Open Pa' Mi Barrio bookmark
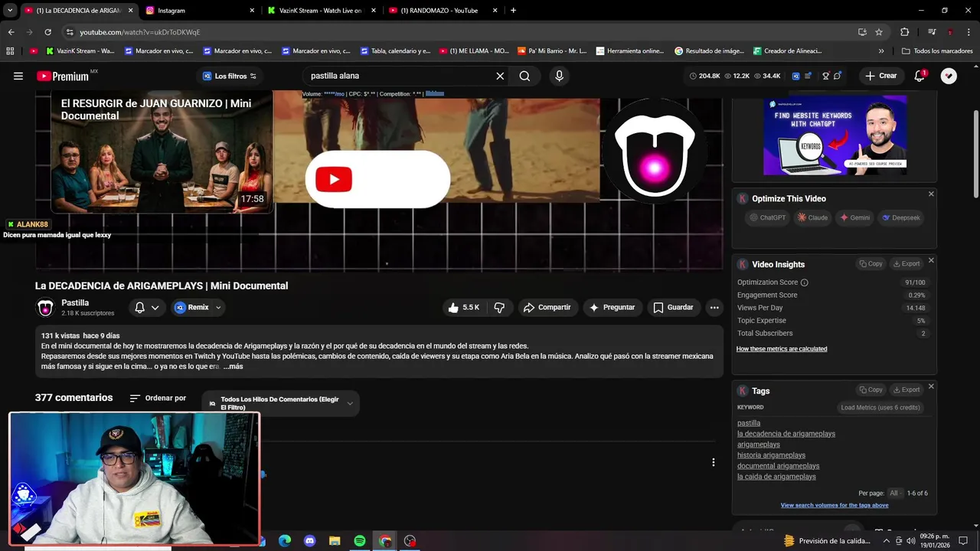Screen dimensions: 980x551 [552, 51]
